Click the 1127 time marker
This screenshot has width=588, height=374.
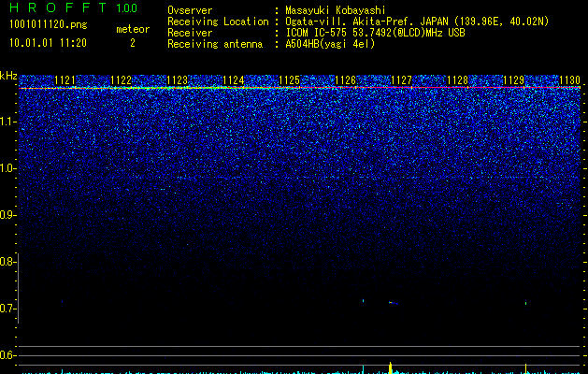point(401,80)
